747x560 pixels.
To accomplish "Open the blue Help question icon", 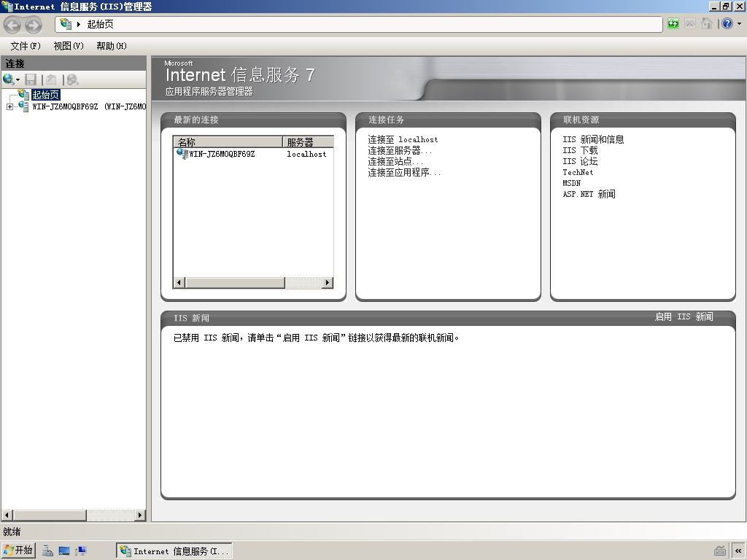I will tap(727, 23).
